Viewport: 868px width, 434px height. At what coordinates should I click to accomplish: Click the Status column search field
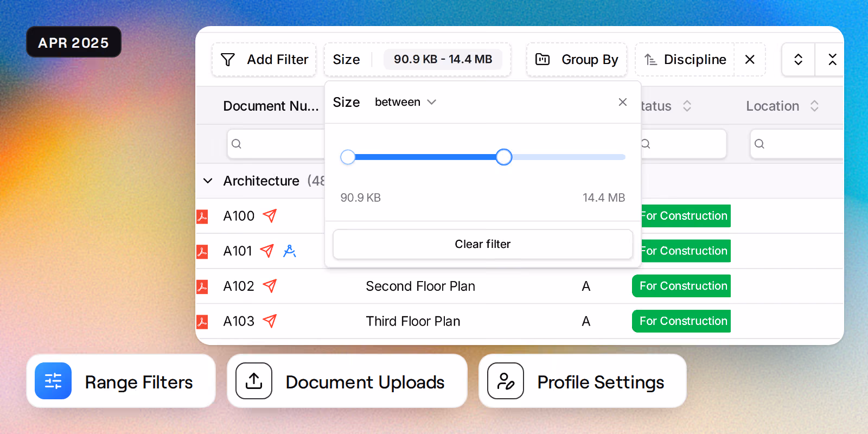tap(684, 144)
